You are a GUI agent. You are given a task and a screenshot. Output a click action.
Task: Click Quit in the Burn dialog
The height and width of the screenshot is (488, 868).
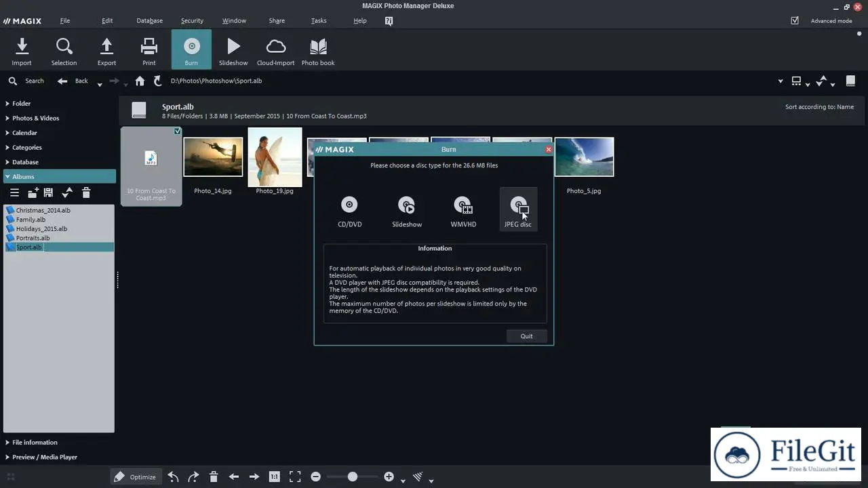coord(527,336)
